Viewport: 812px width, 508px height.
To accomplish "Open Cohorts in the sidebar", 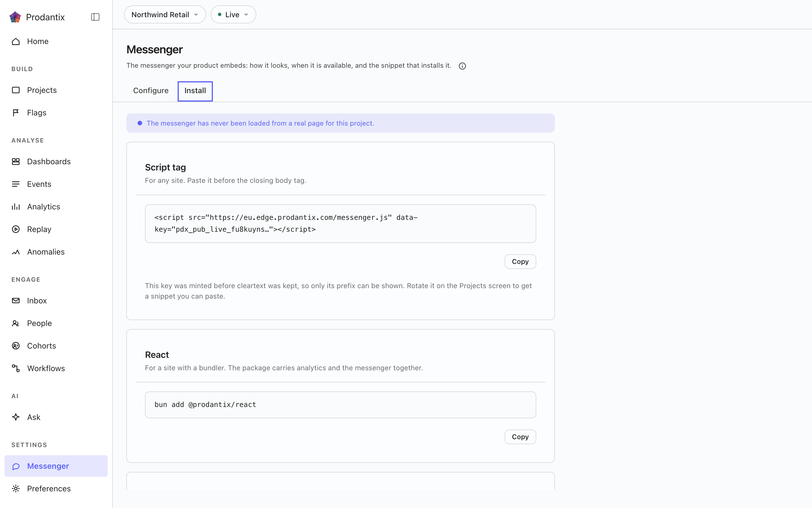I will [56, 346].
